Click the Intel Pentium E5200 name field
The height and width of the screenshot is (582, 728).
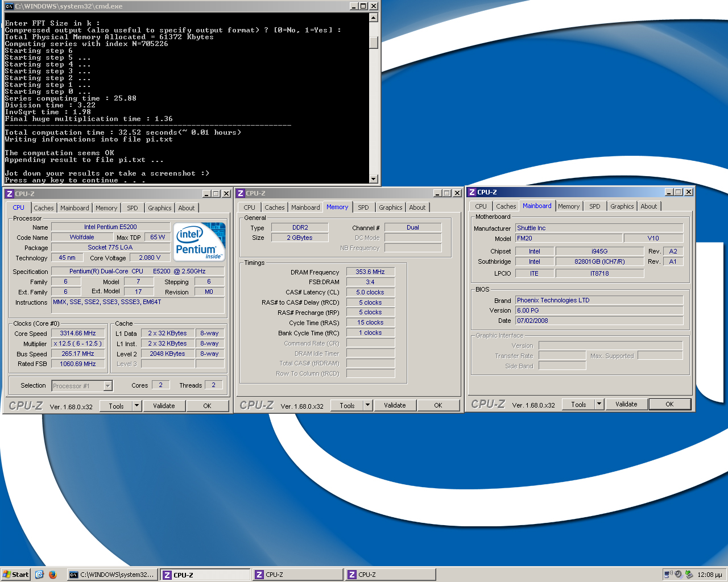click(110, 227)
